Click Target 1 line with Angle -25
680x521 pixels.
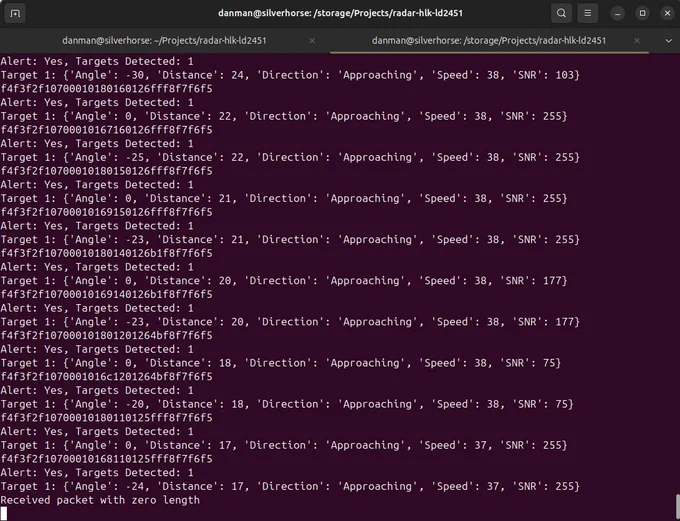click(x=290, y=157)
